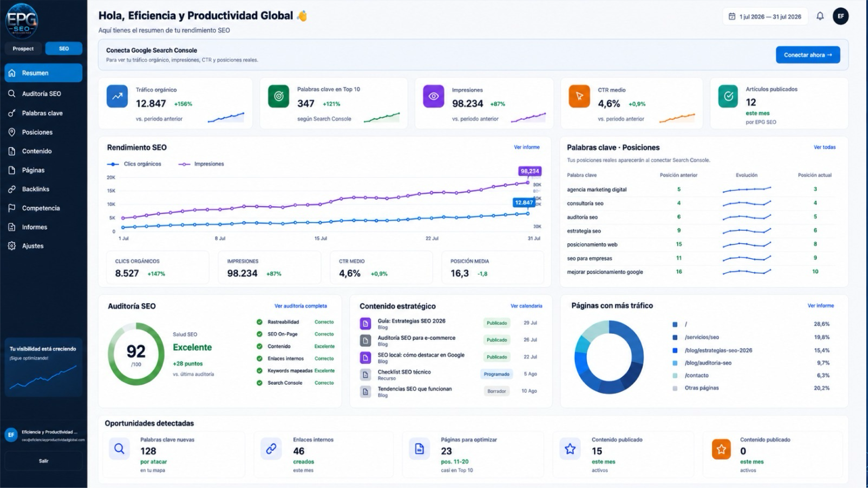Click the Tendencias SEO que funcionan document icon
The image size is (868, 488).
pos(365,392)
